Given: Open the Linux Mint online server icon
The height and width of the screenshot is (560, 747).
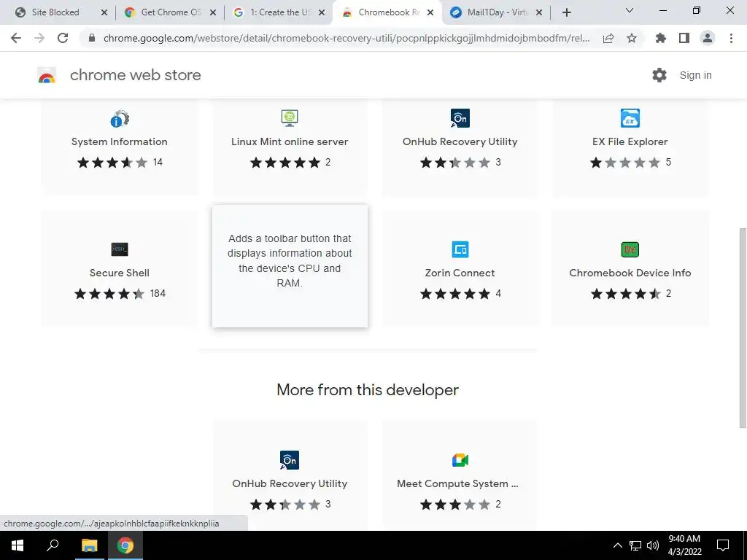Looking at the screenshot, I should point(290,118).
